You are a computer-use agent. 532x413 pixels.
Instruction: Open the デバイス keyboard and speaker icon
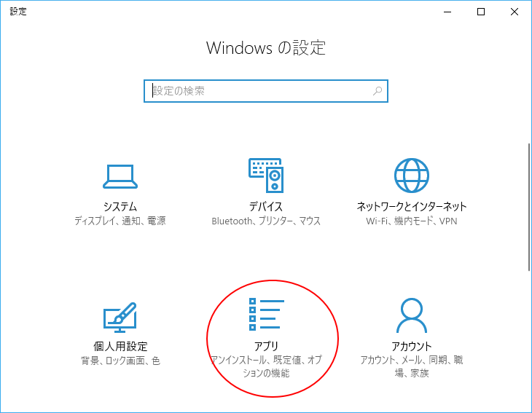[266, 176]
